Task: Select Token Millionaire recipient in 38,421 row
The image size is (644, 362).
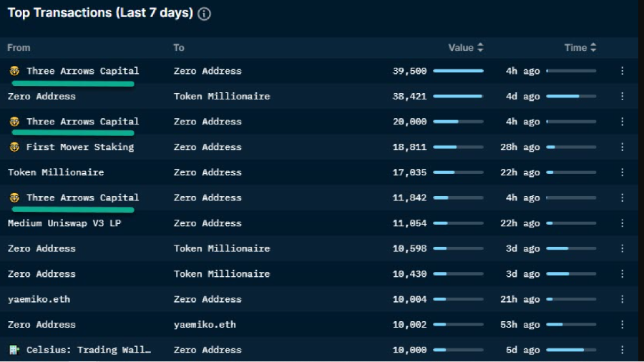Action: click(222, 96)
